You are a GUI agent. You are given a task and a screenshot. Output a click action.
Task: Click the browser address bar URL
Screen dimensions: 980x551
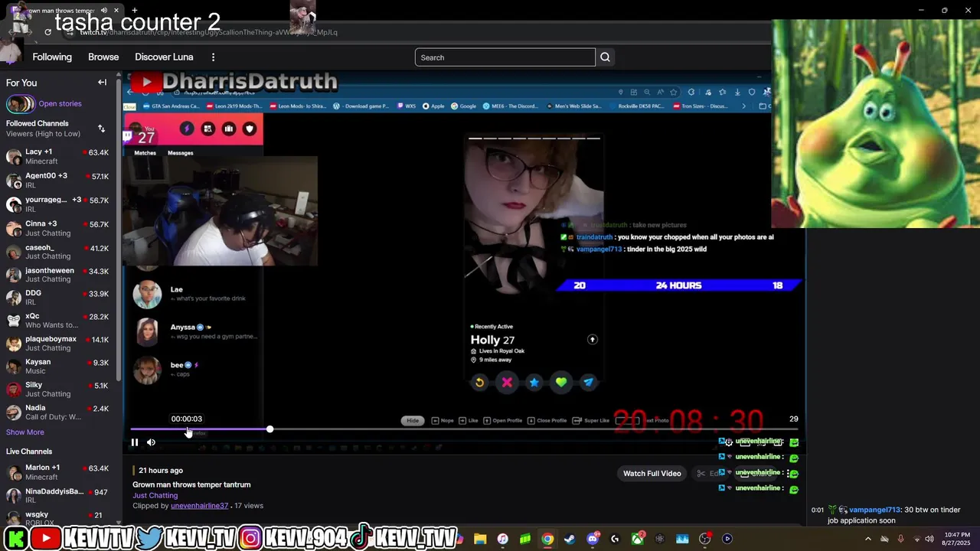(208, 32)
